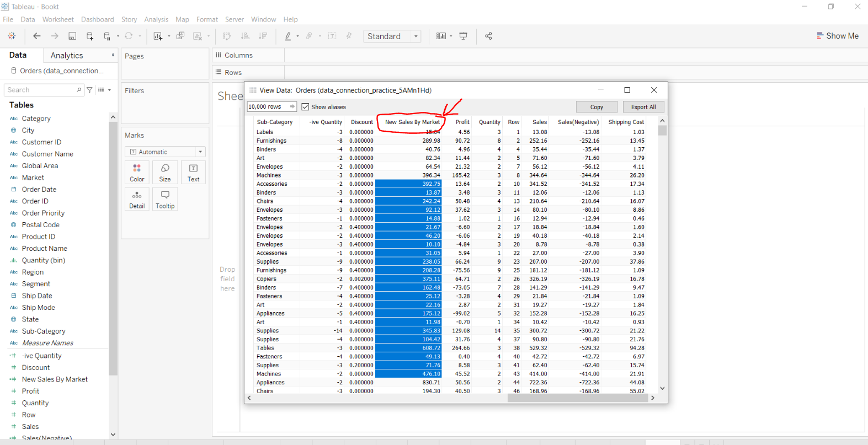Screen dimensions: 868x445
Task: Open the 10,000 rows field arrow
Action: click(x=292, y=106)
